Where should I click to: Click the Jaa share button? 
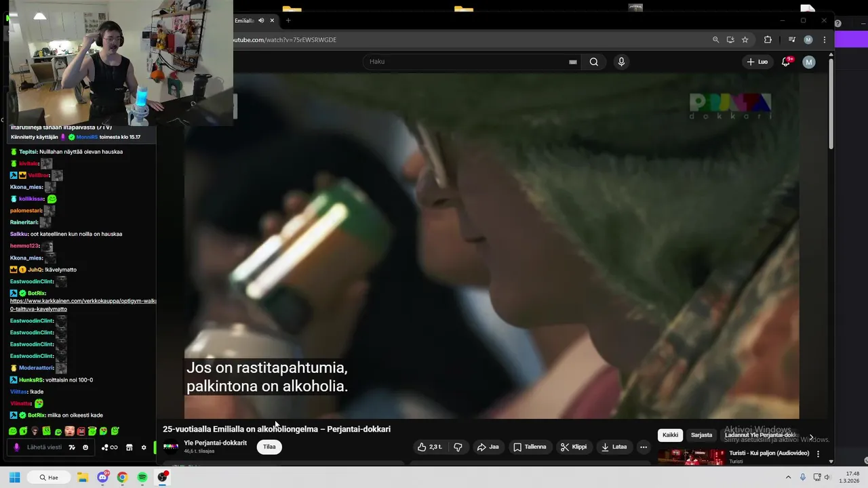pyautogui.click(x=488, y=447)
